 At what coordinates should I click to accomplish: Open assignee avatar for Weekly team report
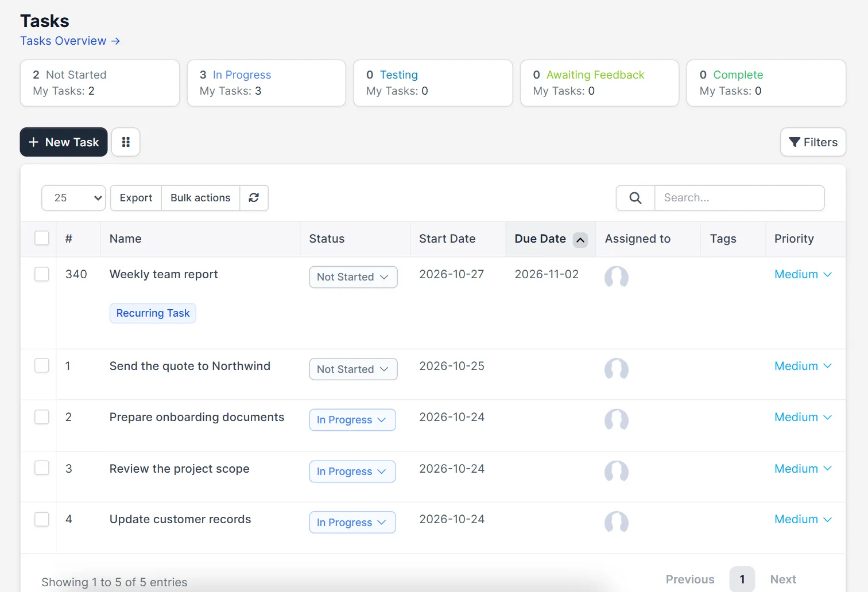pyautogui.click(x=617, y=277)
